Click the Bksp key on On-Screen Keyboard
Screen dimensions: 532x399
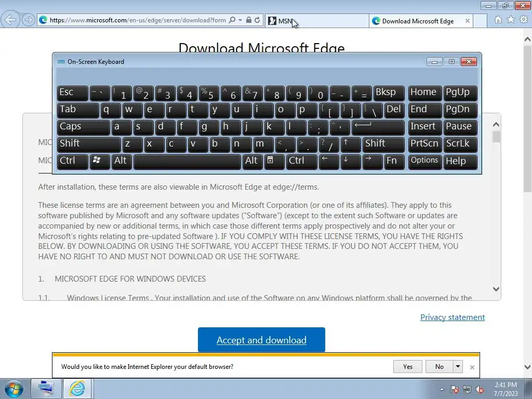click(389, 93)
